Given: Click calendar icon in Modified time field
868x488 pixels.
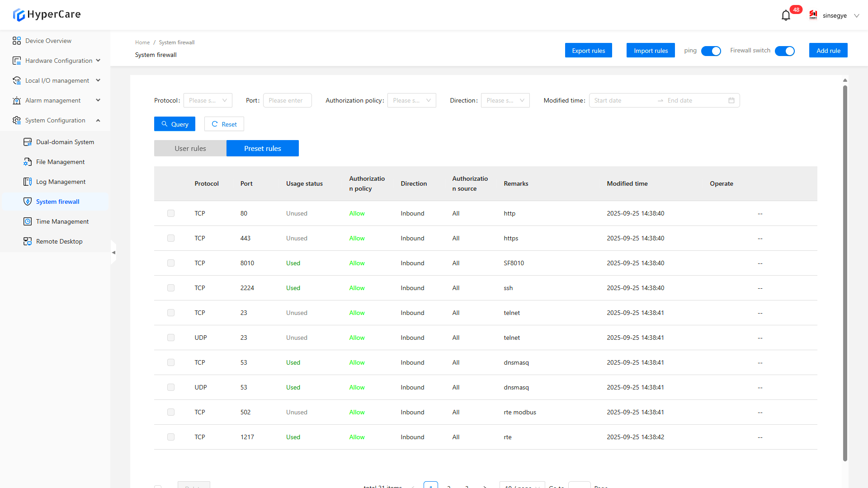Looking at the screenshot, I should [x=731, y=100].
